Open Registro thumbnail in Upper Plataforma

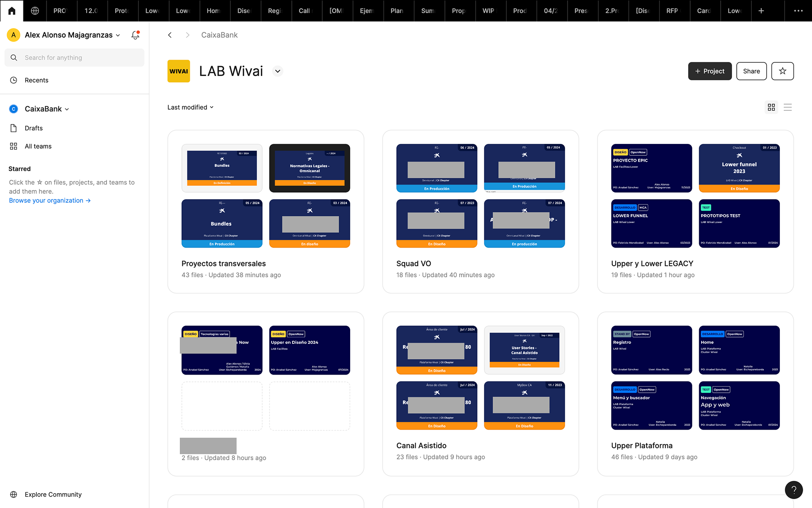click(x=651, y=350)
